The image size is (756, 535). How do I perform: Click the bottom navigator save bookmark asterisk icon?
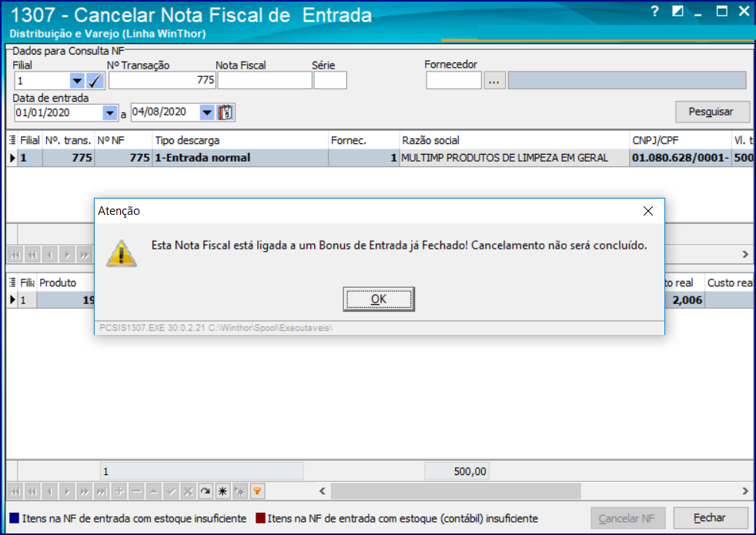pyautogui.click(x=222, y=492)
